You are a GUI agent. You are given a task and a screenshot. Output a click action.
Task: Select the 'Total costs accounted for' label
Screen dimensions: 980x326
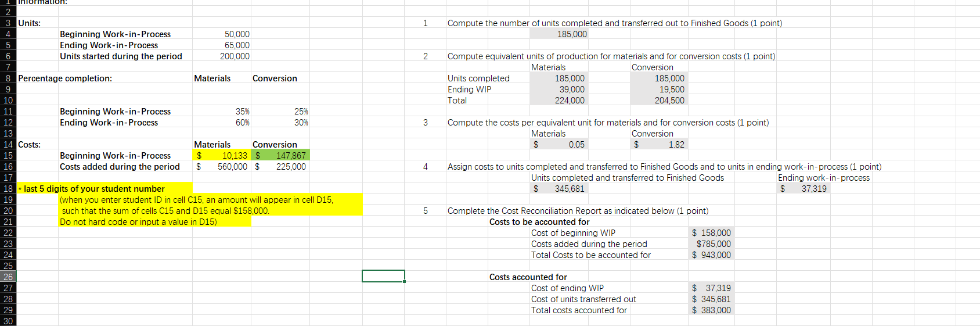click(579, 310)
